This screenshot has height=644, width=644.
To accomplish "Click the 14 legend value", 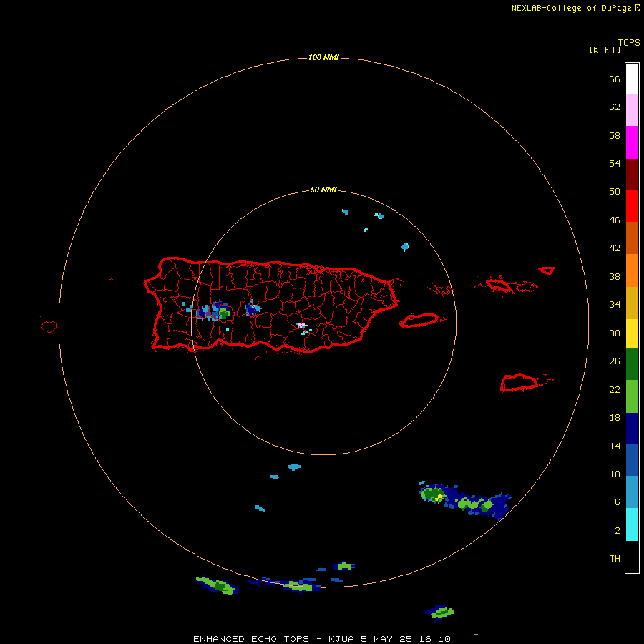I will pos(615,446).
